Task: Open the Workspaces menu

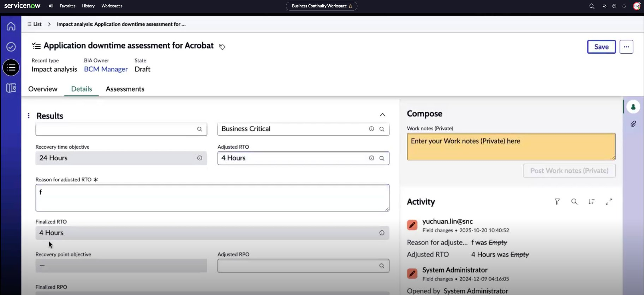Action: pyautogui.click(x=112, y=6)
